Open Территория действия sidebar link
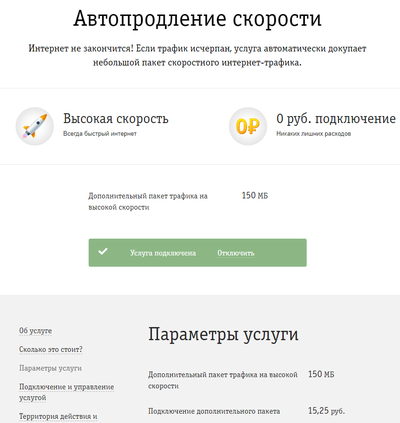 (58, 416)
